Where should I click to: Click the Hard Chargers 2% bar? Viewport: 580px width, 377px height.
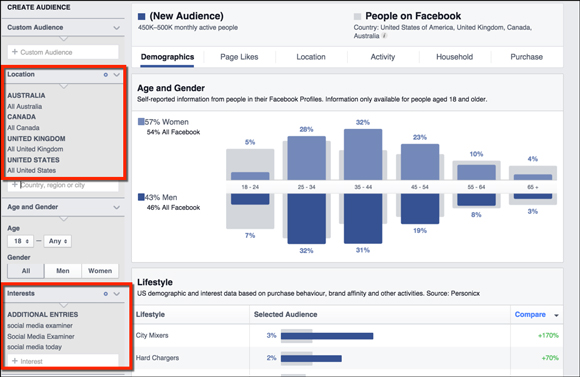311,359
